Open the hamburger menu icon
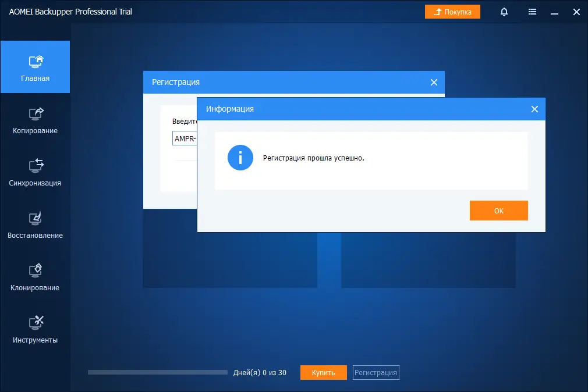This screenshot has height=392, width=588. pos(532,12)
